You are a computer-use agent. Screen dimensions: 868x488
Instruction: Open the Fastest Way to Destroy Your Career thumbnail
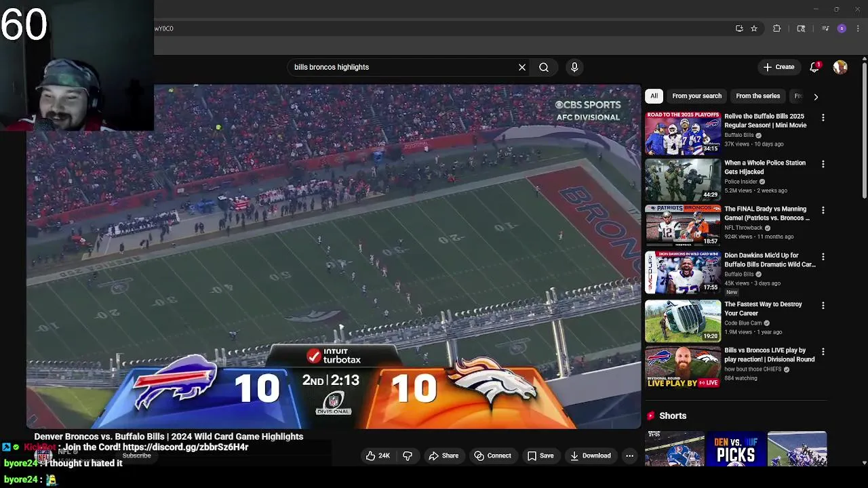[x=682, y=321]
